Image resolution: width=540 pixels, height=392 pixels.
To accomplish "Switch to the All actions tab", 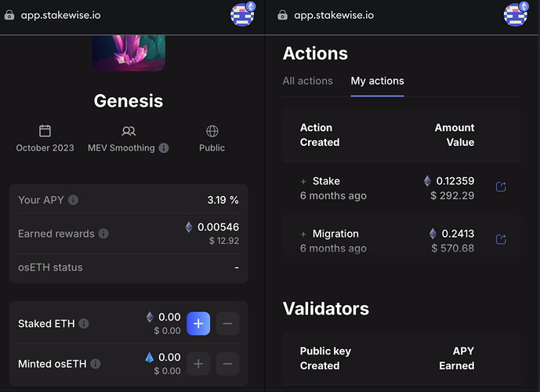I will pos(307,81).
